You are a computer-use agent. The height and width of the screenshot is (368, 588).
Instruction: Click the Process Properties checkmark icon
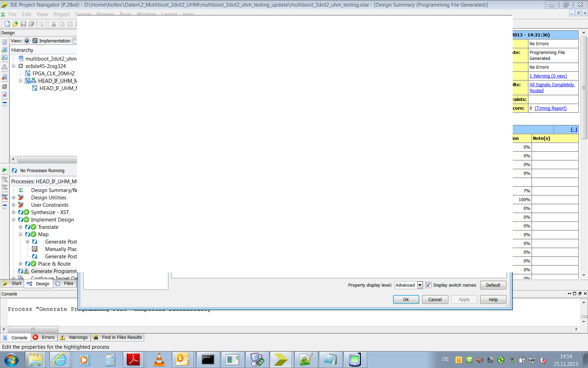click(5, 197)
